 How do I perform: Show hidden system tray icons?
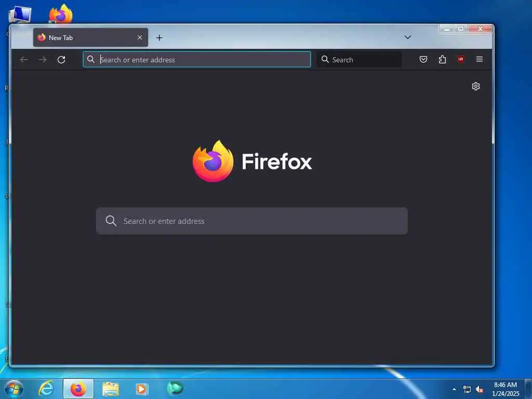point(454,389)
